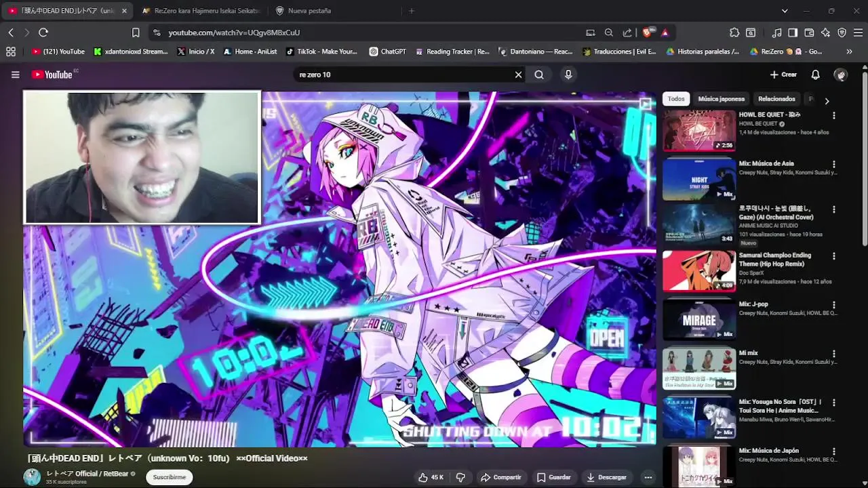Click the zoom magnifier icon in address bar
Screen dimensions: 868x488
609,33
